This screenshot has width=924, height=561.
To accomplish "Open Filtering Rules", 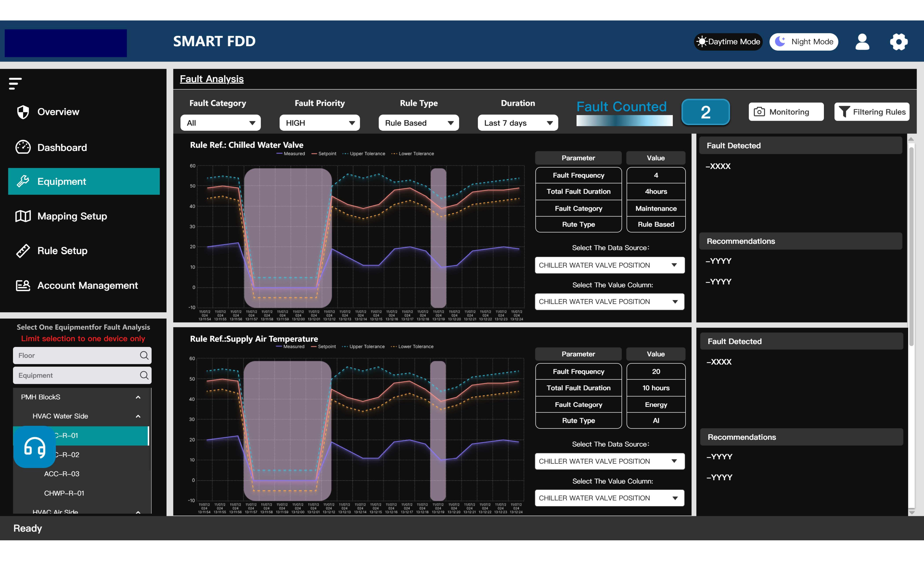I will pos(871,111).
